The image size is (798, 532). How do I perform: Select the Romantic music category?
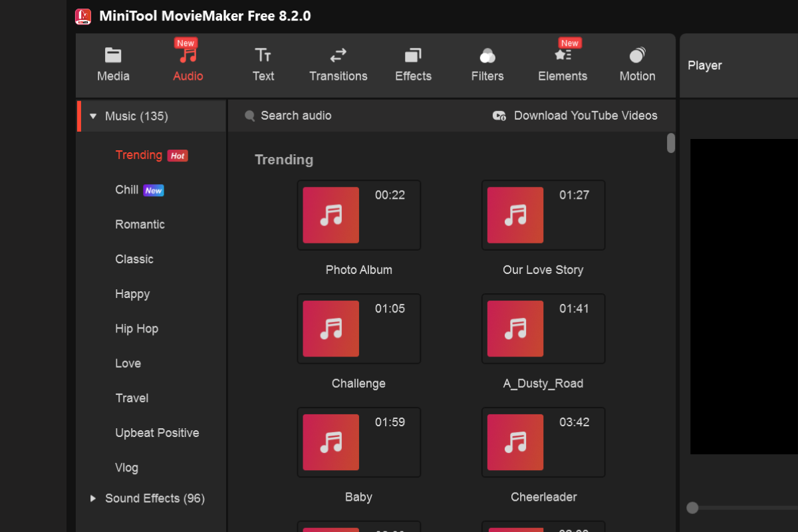(140, 224)
